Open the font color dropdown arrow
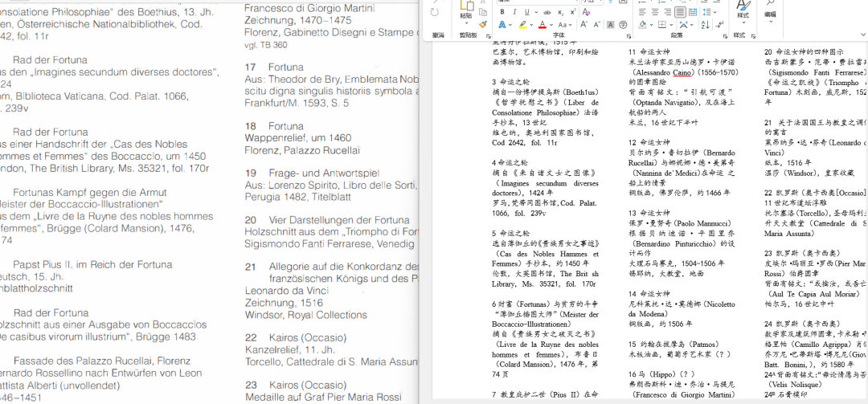The height and width of the screenshot is (404, 868). coord(551,25)
